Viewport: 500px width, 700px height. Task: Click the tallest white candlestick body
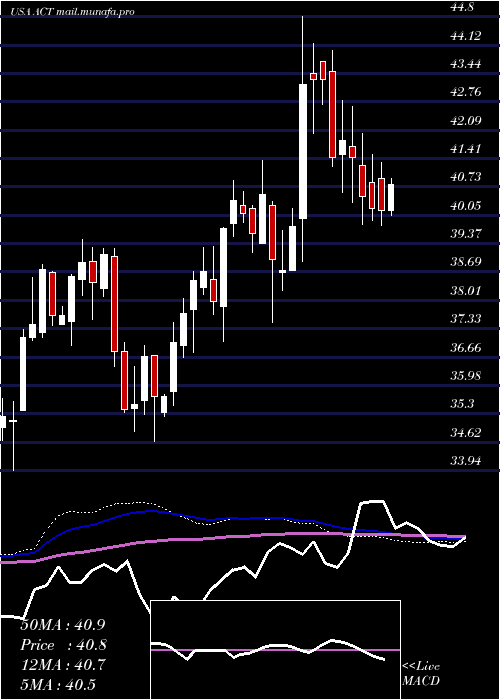303,151
